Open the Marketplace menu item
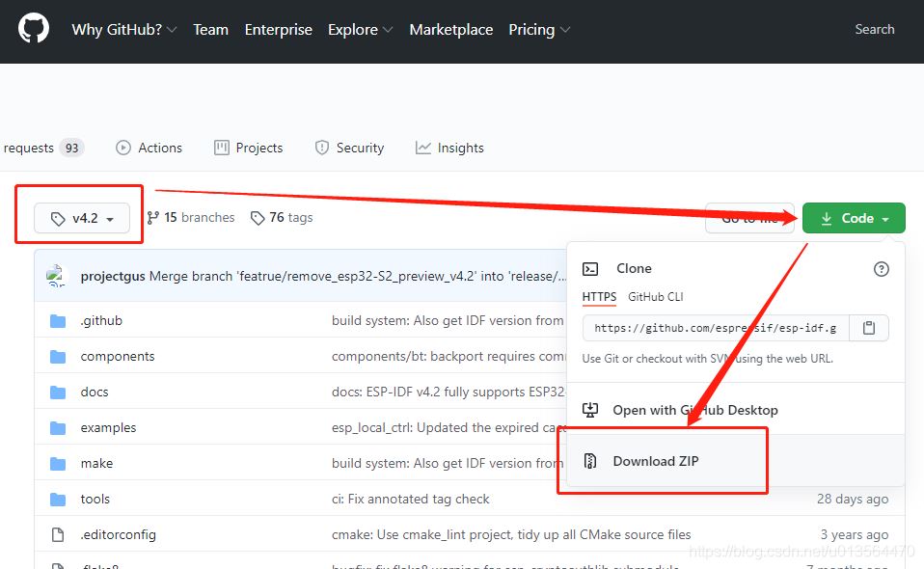924x569 pixels. (450, 30)
